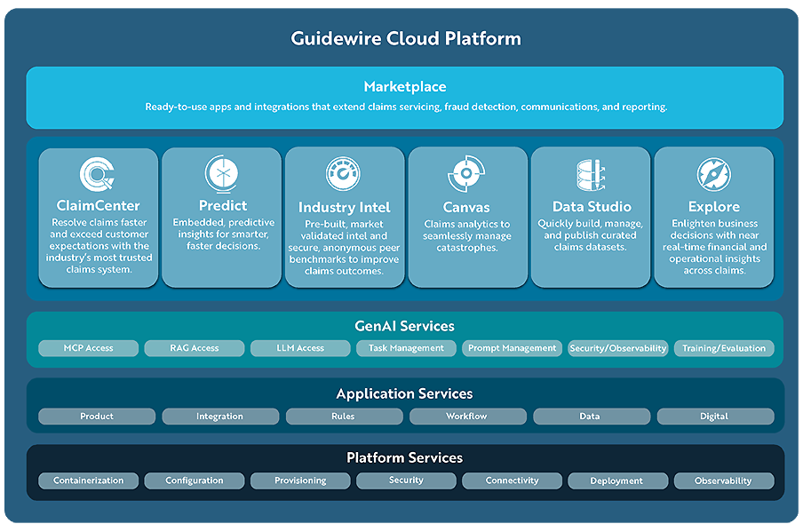The width and height of the screenshot is (803, 532).
Task: Click the ClaimCenter logo icon
Action: [x=97, y=174]
